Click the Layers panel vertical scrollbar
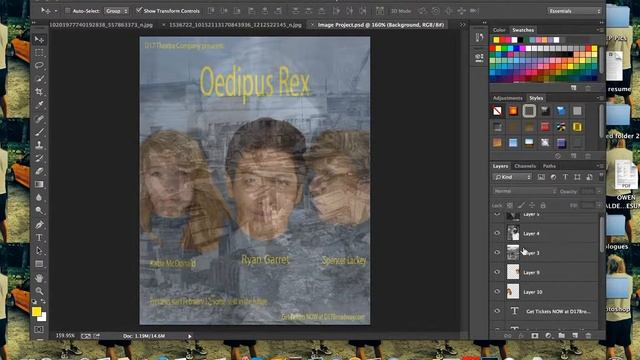Screen dimensions: 640x360 [602, 233]
